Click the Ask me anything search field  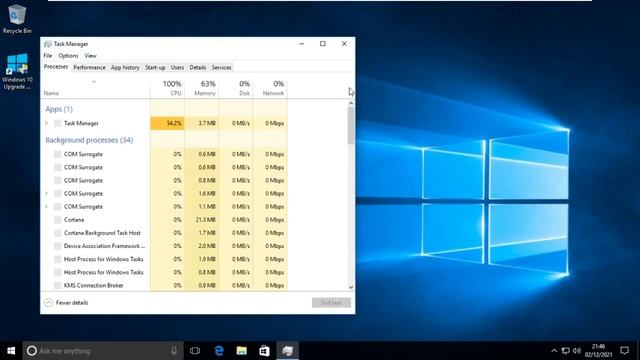tap(102, 351)
